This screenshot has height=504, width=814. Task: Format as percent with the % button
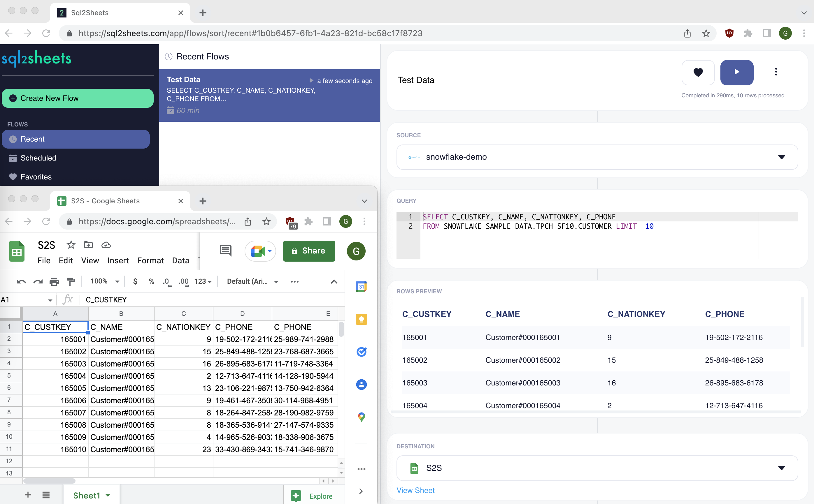151,282
